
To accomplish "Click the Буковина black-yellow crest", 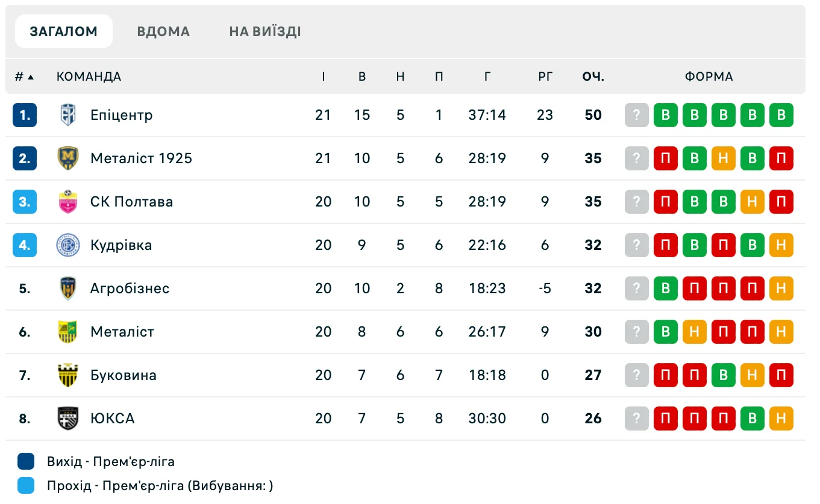I will click(68, 375).
